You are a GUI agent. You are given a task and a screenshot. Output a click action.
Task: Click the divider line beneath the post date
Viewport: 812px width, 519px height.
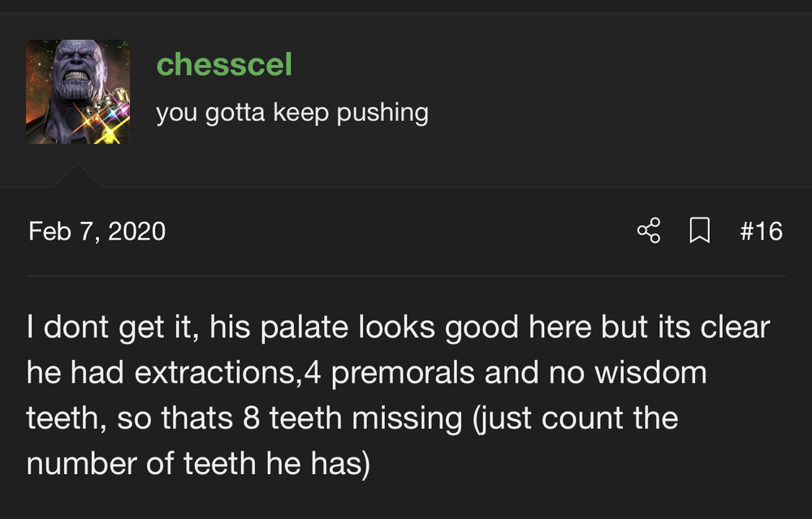(x=406, y=275)
